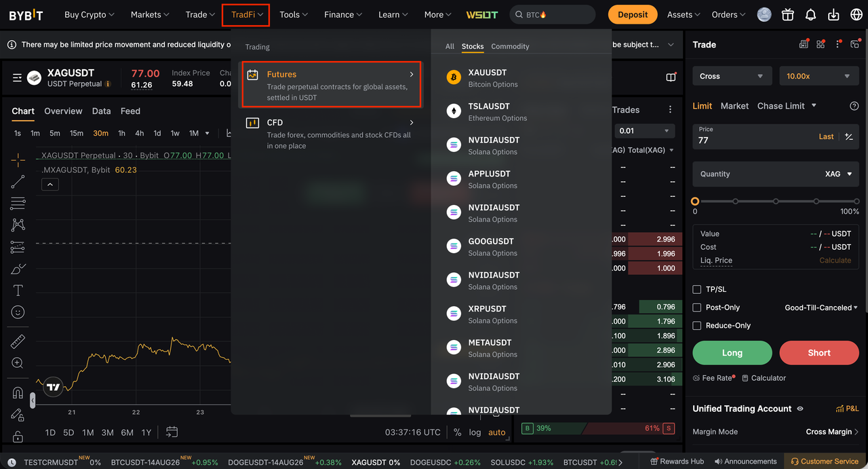Select the text annotation tool
The width and height of the screenshot is (868, 469).
18,290
